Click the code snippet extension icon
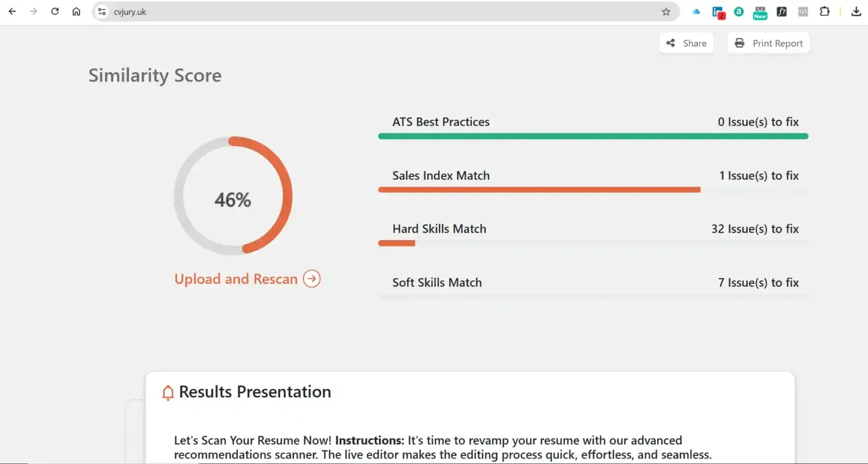 802,12
